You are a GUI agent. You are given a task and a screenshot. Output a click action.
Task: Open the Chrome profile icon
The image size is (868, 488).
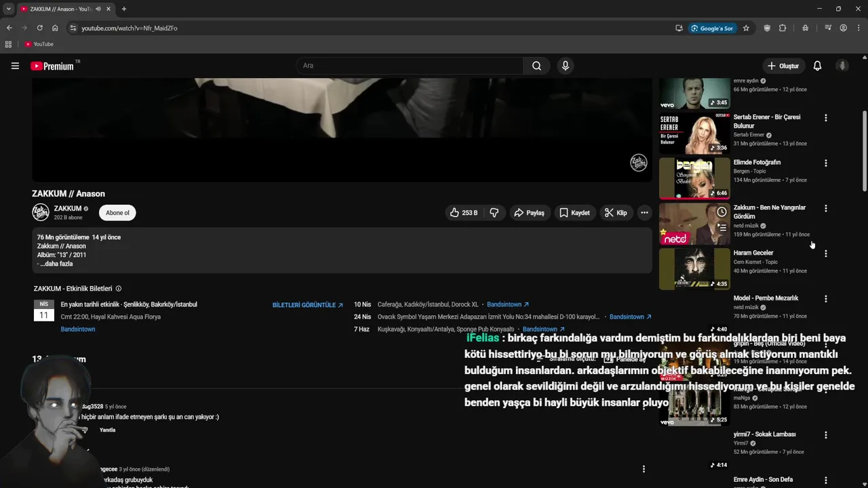(843, 28)
